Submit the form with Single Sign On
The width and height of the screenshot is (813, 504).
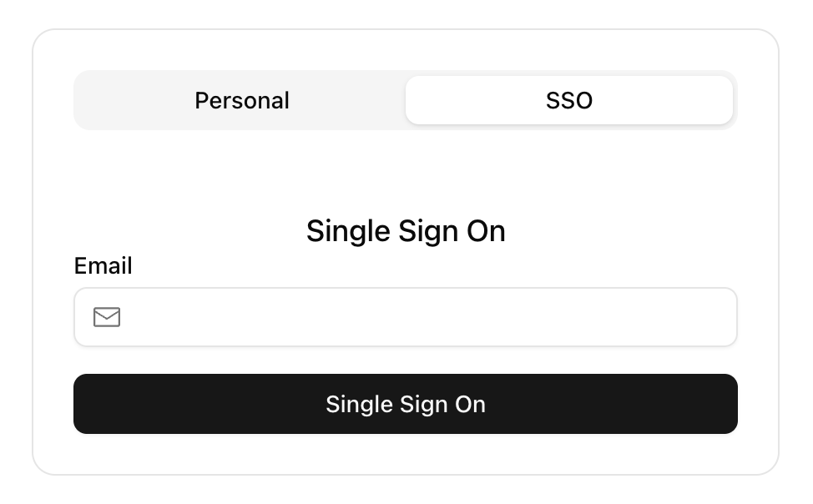(x=406, y=404)
